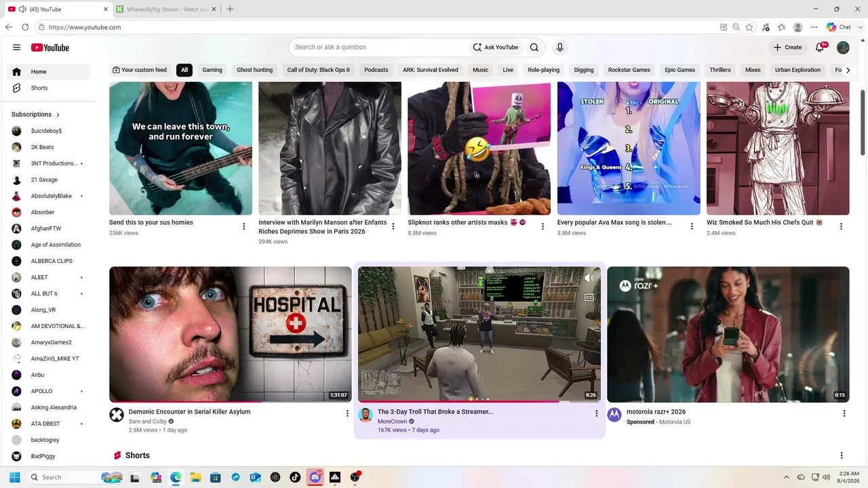Open more actions for Demonic Encounter video

pos(347,413)
